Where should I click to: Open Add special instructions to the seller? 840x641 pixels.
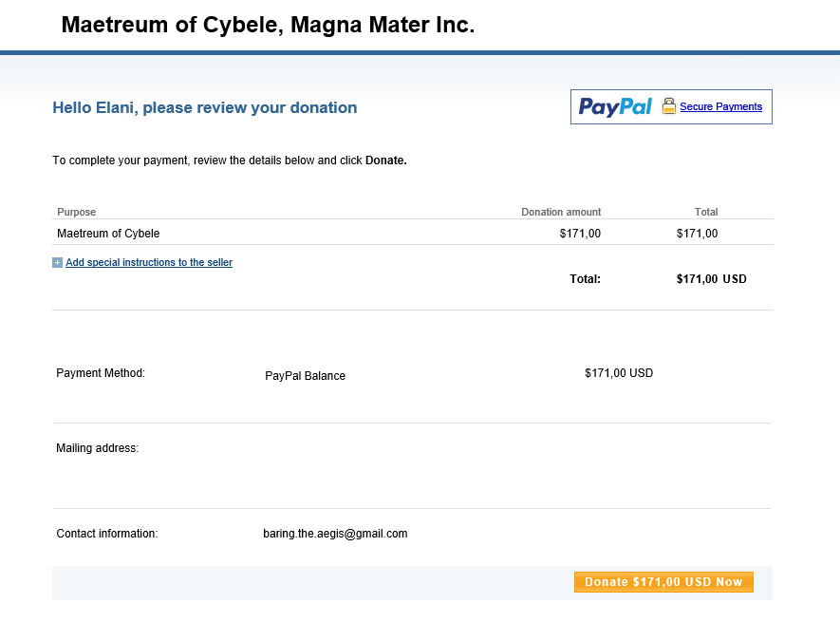point(149,263)
